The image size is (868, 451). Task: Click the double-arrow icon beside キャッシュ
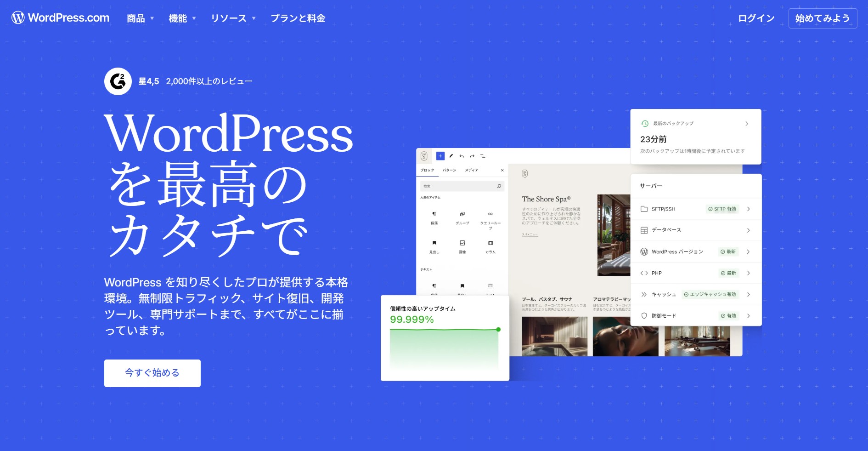click(x=644, y=294)
